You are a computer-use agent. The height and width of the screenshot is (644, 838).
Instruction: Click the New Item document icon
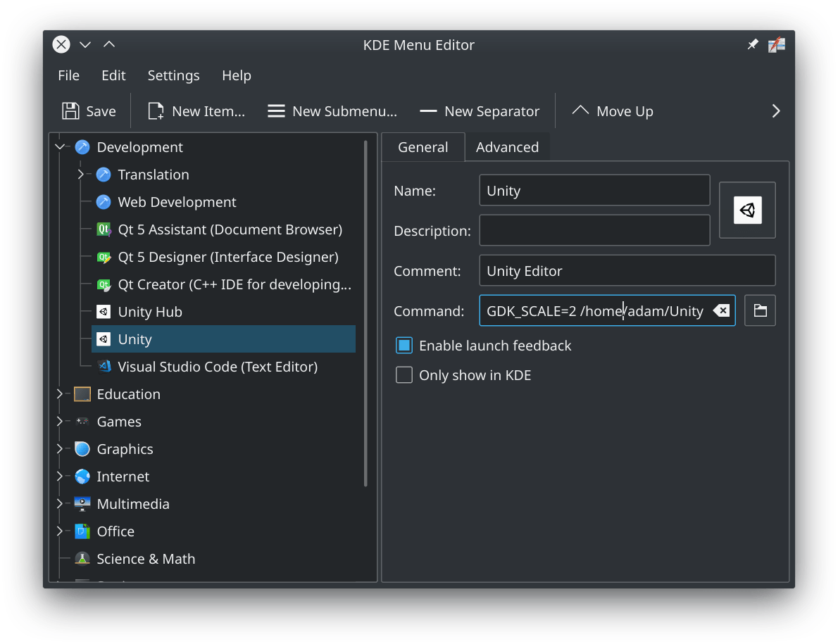[x=156, y=111]
